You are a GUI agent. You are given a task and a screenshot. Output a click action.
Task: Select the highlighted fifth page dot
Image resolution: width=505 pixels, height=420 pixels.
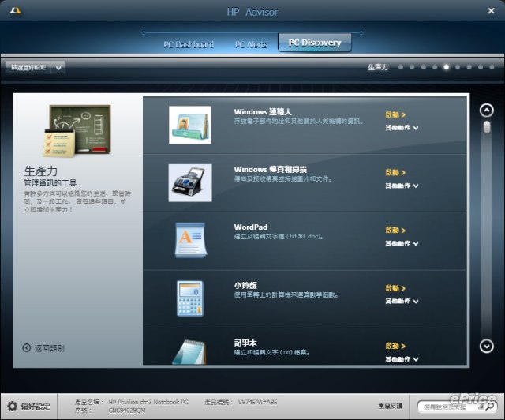(x=446, y=67)
